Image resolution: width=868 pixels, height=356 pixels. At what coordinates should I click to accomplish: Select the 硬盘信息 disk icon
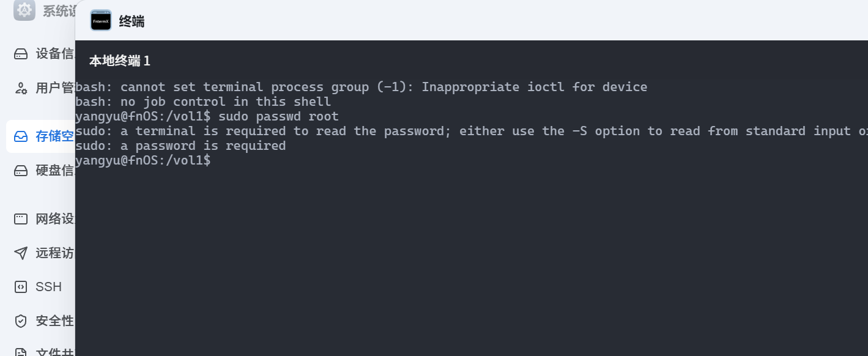tap(20, 170)
